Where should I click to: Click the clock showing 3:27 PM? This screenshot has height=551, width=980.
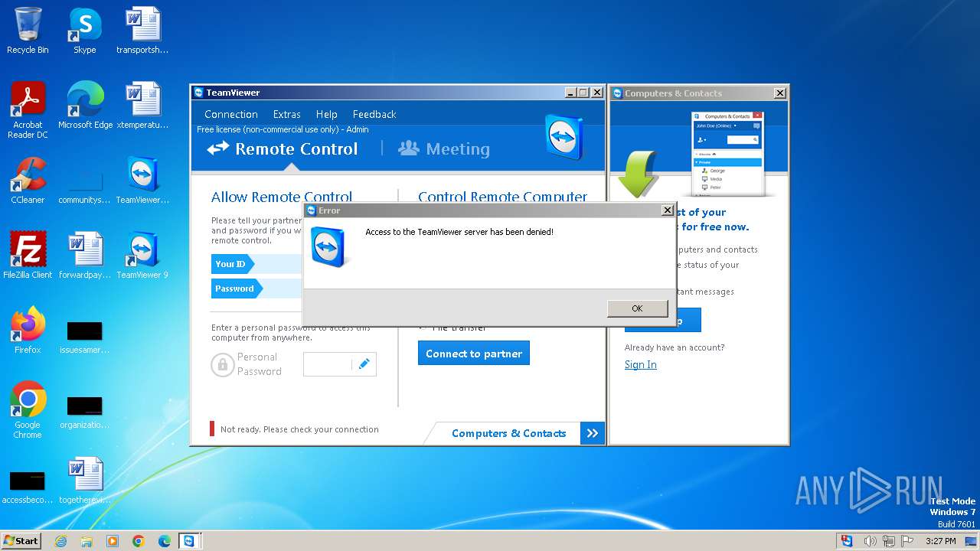click(x=941, y=541)
